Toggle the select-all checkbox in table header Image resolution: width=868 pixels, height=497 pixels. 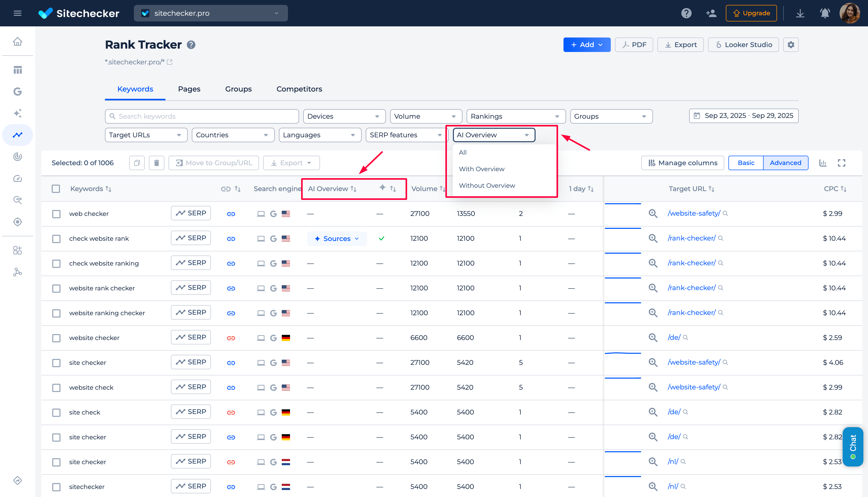pos(56,189)
